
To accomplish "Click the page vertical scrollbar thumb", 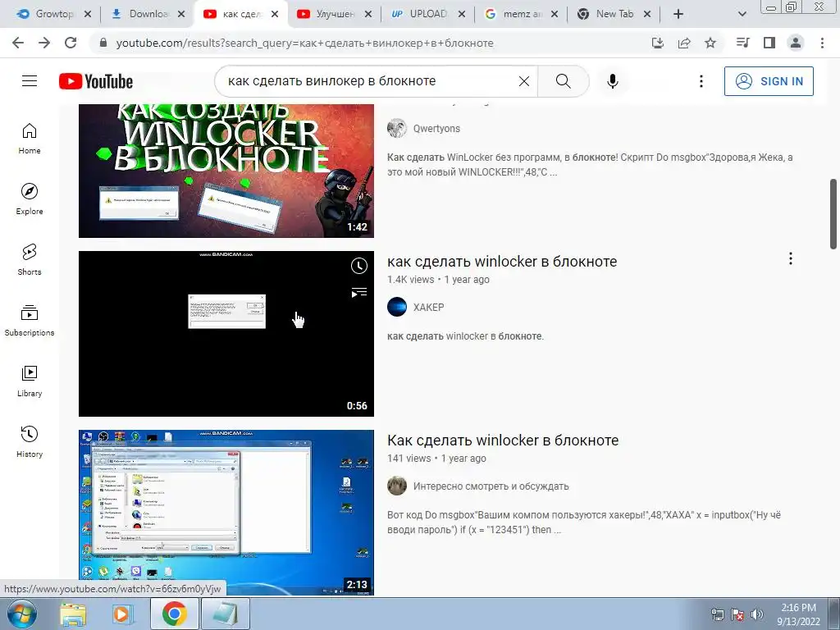I will 833,214.
